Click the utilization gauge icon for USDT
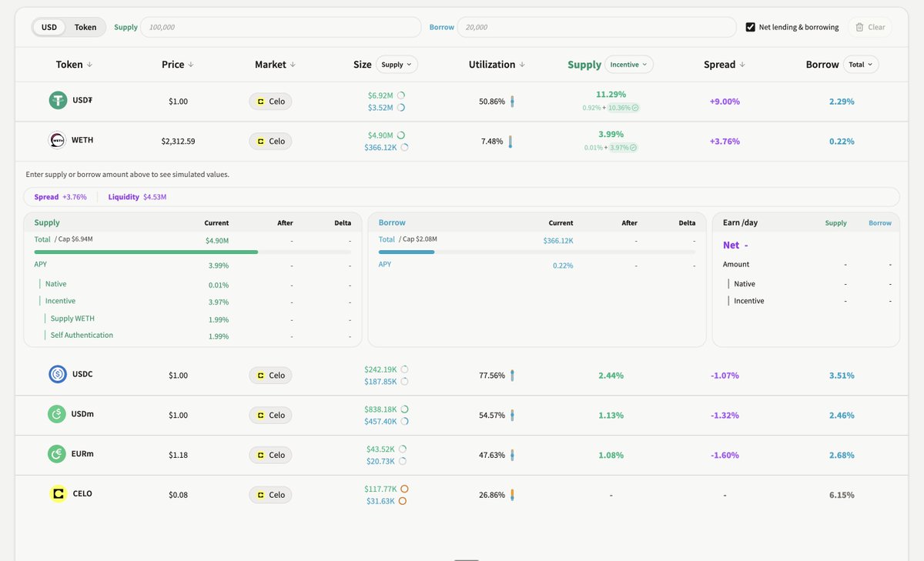The image size is (924, 561). click(x=512, y=102)
